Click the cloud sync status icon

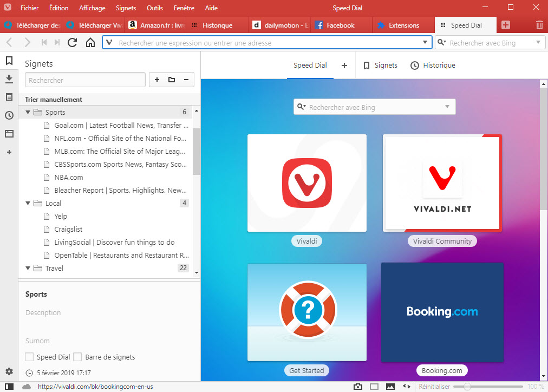click(27, 387)
